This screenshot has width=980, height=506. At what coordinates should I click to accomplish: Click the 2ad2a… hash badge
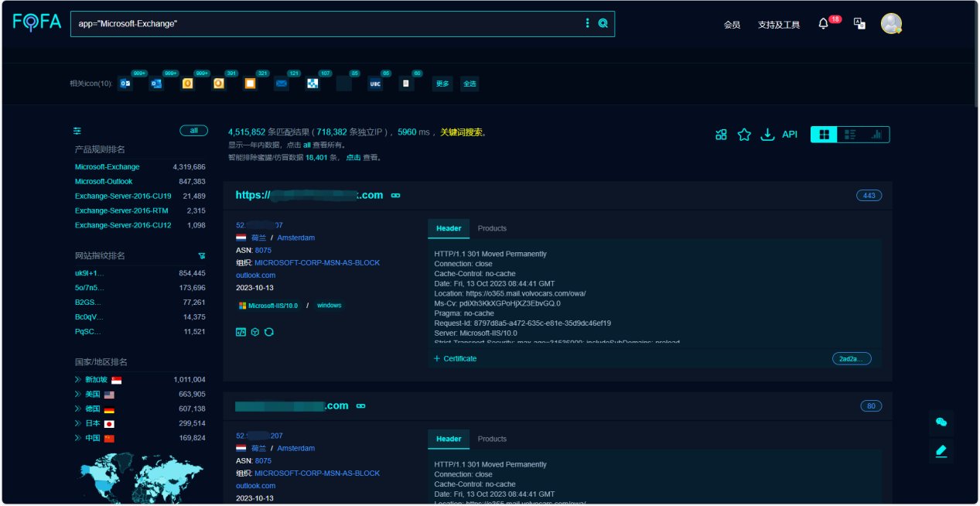[x=852, y=358]
